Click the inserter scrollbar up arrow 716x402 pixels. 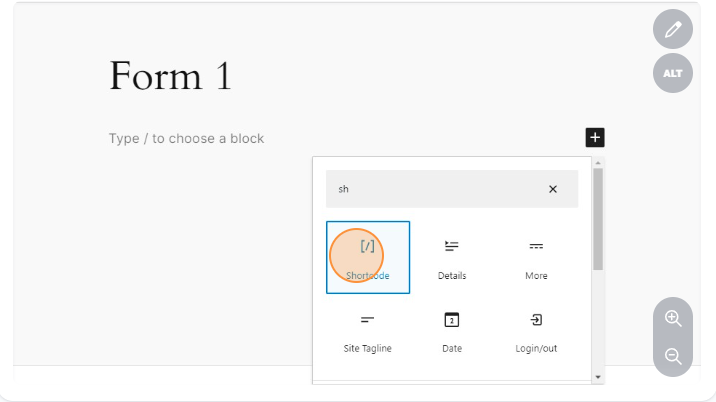598,162
